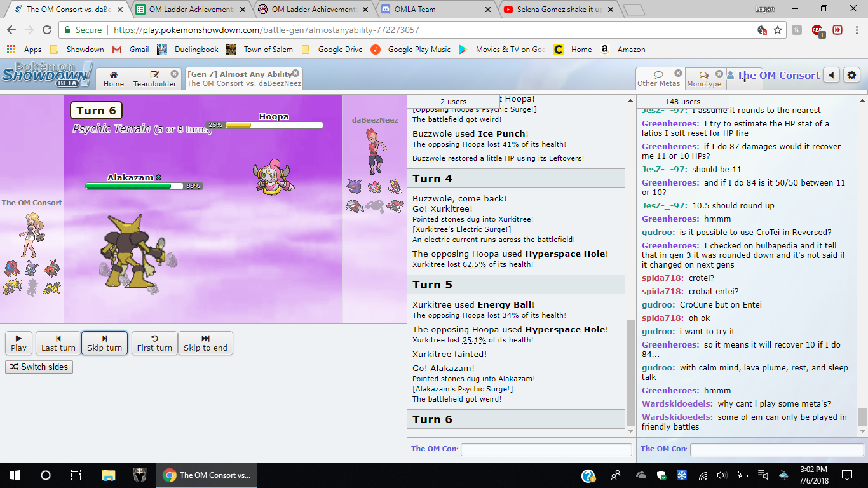Click the Pokémon Showdown logo
The width and height of the screenshot is (868, 488).
47,75
